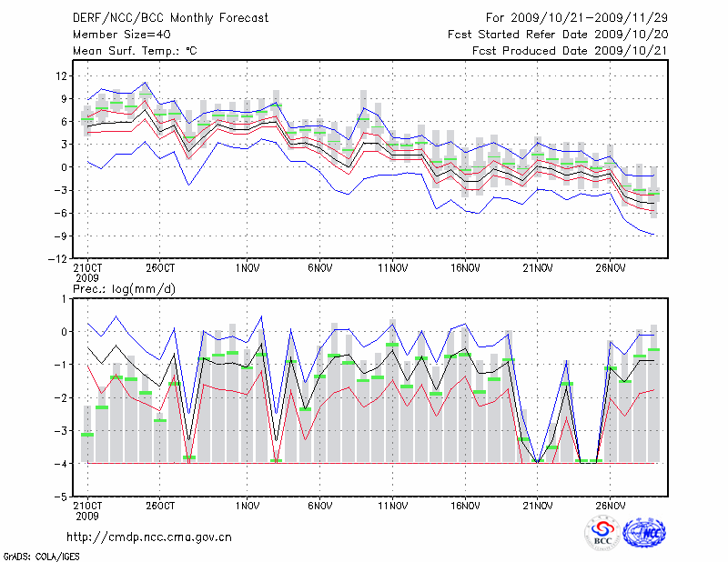This screenshot has width=728, height=562.
Task: Click 26NOV label under the precipitation chart
Action: 611,507
